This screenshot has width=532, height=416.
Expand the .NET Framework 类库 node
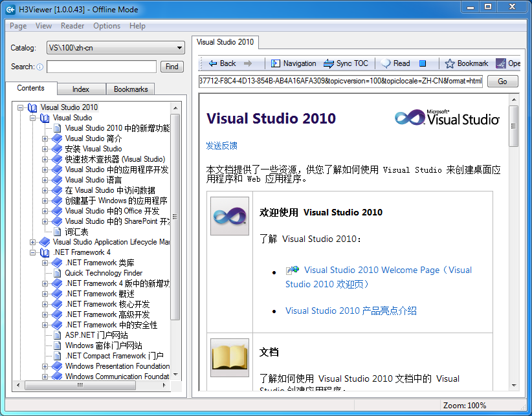coord(45,263)
